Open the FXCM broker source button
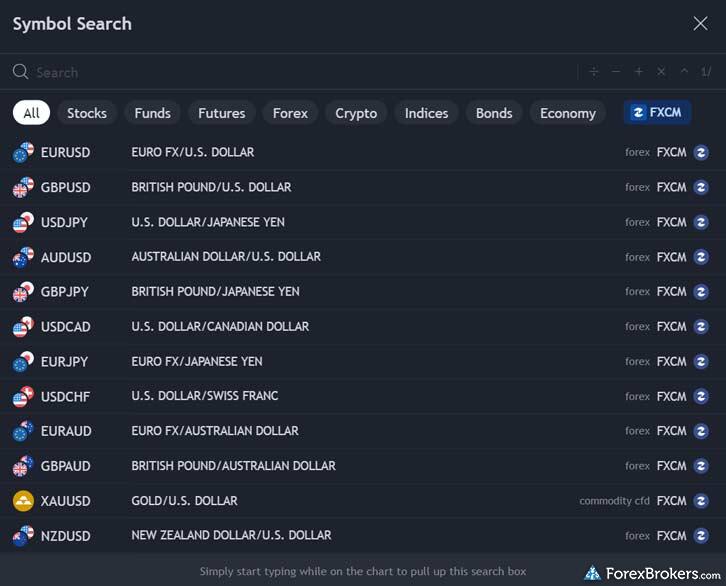 pos(657,112)
